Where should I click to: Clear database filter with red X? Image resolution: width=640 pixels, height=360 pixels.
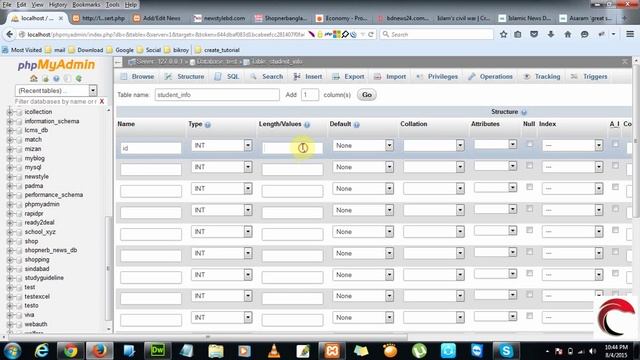[x=102, y=101]
